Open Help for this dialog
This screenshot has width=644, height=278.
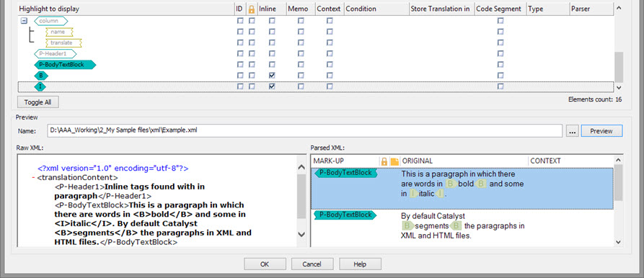360,264
